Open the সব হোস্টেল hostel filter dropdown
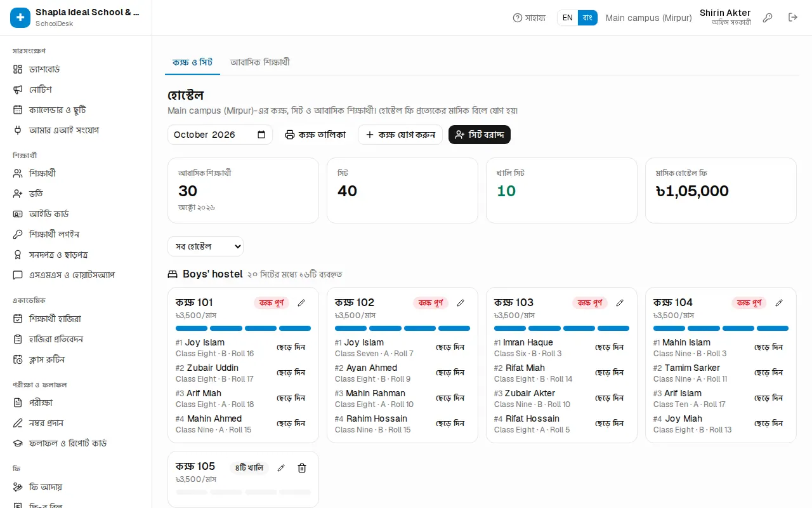 (x=206, y=246)
